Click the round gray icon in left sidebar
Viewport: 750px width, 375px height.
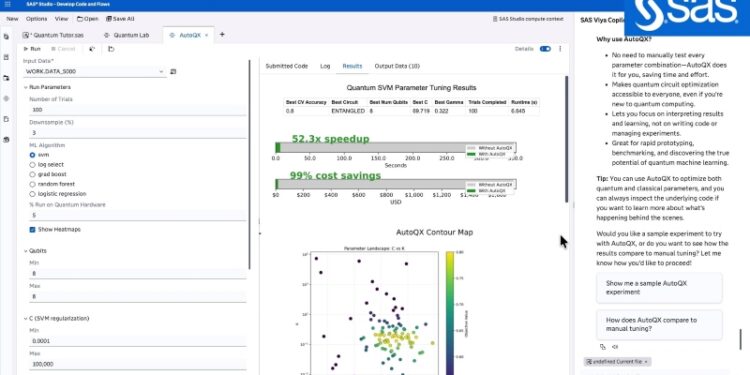(6, 99)
